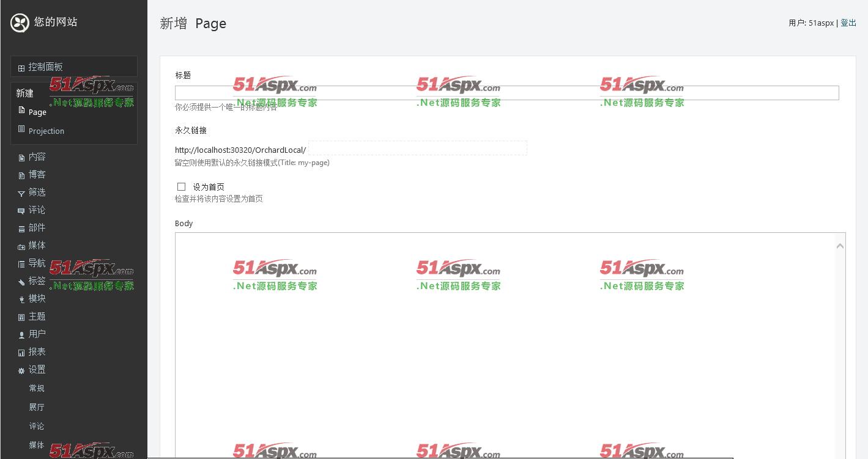Image resolution: width=868 pixels, height=459 pixels.
Task: Open the 用户 users item
Action: click(x=37, y=334)
